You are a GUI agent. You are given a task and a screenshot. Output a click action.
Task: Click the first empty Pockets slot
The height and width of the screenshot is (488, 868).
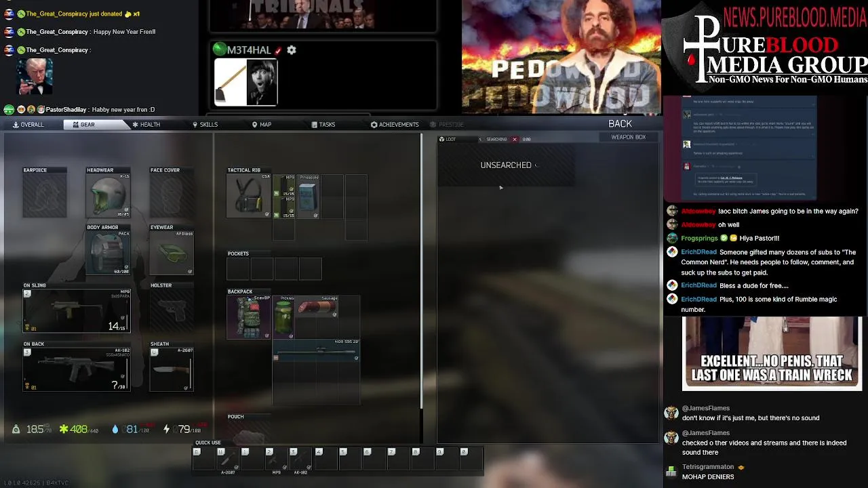(239, 269)
